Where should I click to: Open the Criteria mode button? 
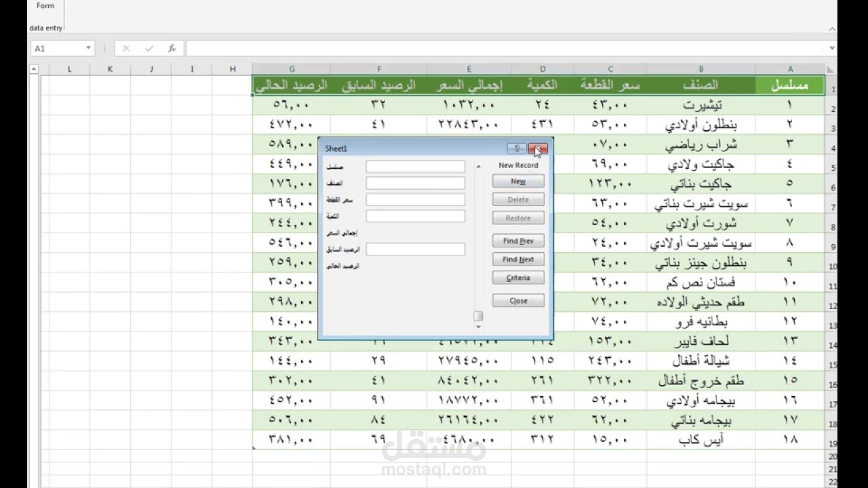[518, 277]
